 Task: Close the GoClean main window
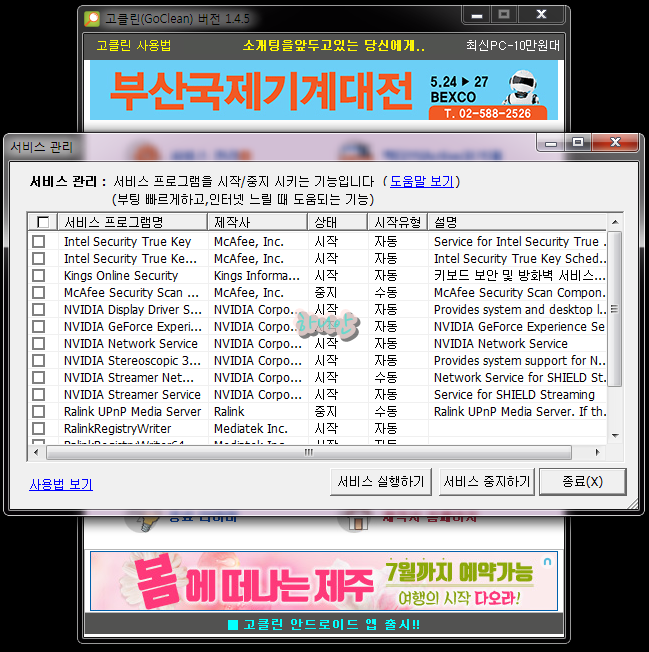541,15
